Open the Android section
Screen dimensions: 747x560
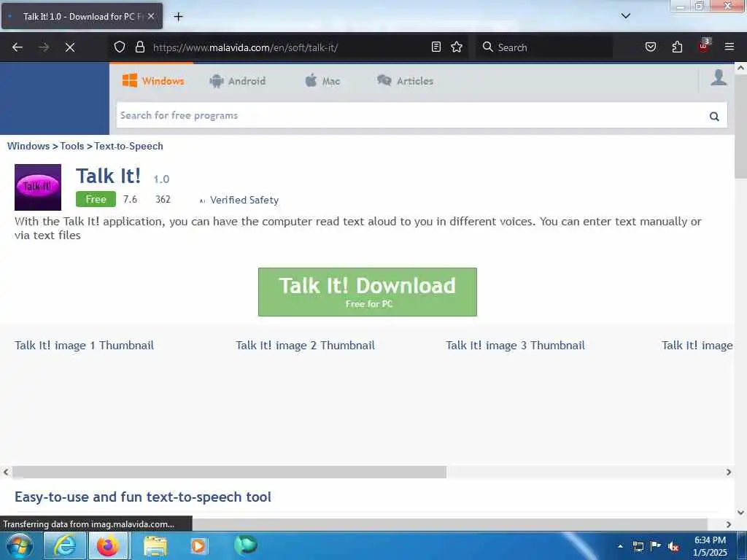237,81
